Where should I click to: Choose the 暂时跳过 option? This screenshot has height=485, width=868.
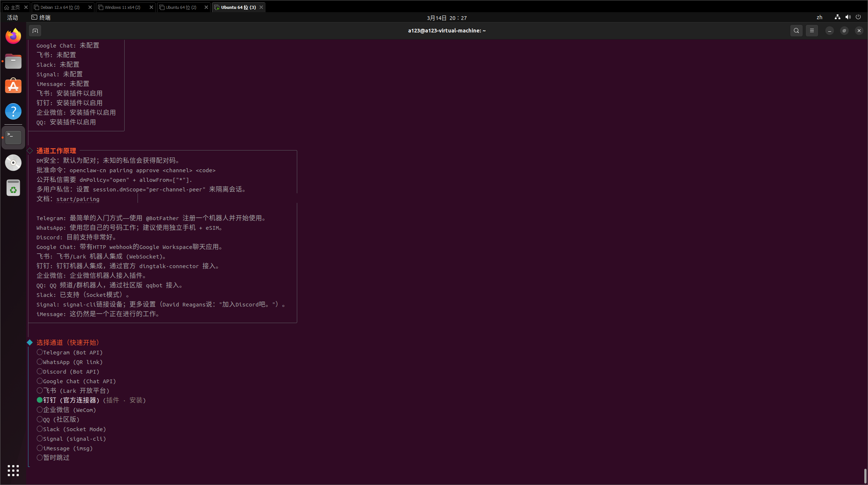[56, 458]
